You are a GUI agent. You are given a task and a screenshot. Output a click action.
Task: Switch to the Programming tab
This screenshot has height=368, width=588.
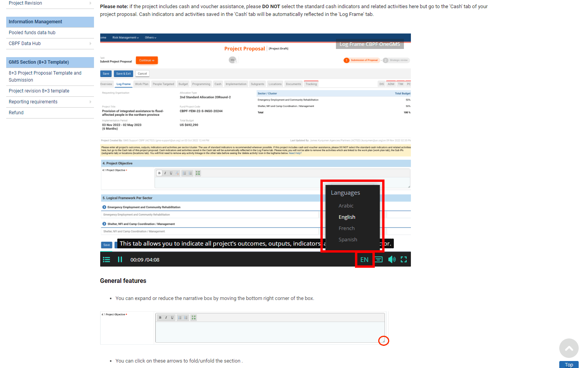201,84
